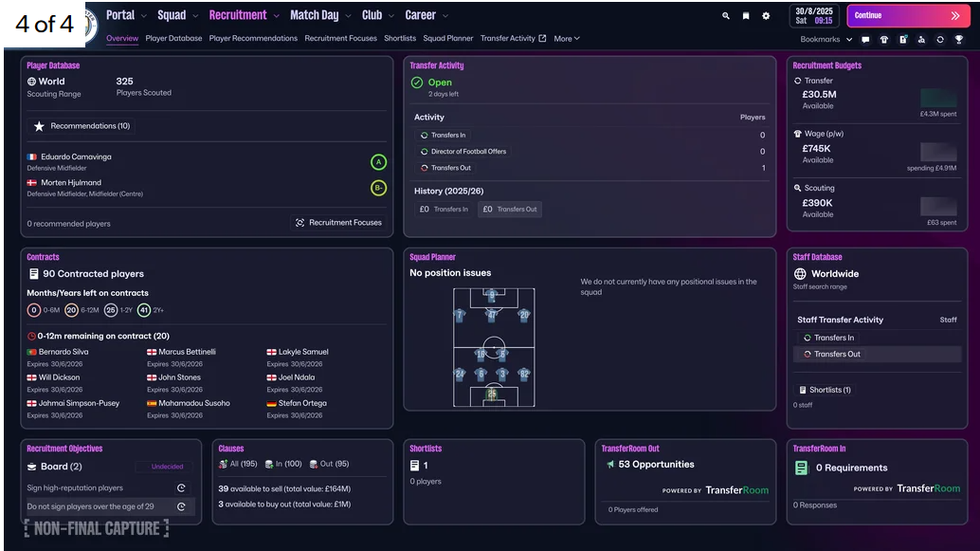
Task: Open the report document bookmark icon
Action: click(903, 40)
